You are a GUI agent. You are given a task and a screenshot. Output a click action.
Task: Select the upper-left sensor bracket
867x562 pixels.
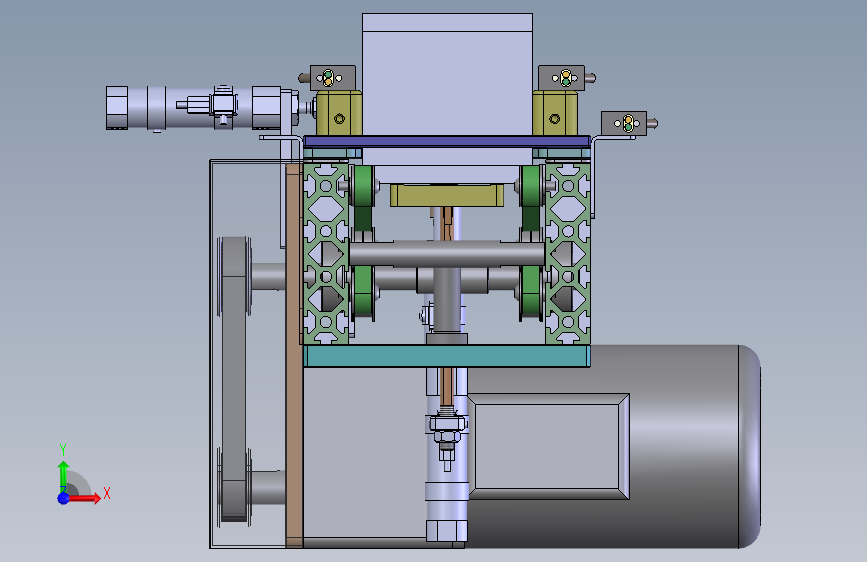click(x=333, y=77)
